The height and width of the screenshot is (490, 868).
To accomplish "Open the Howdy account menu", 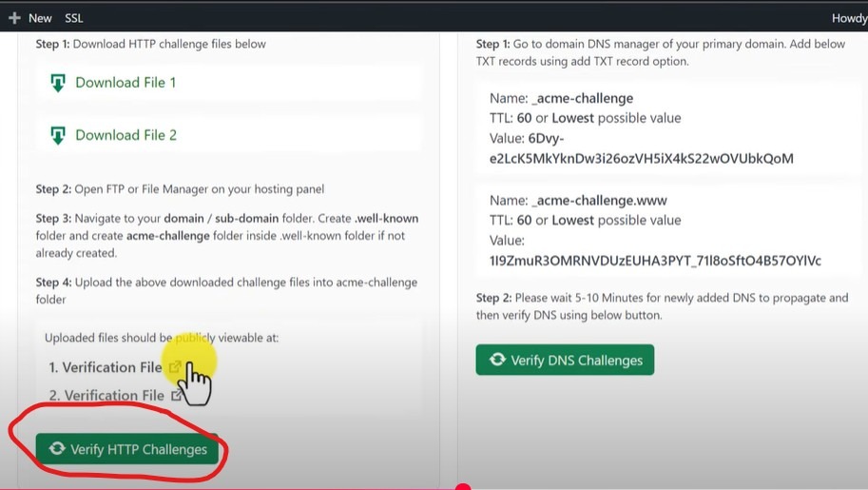I will 850,18.
